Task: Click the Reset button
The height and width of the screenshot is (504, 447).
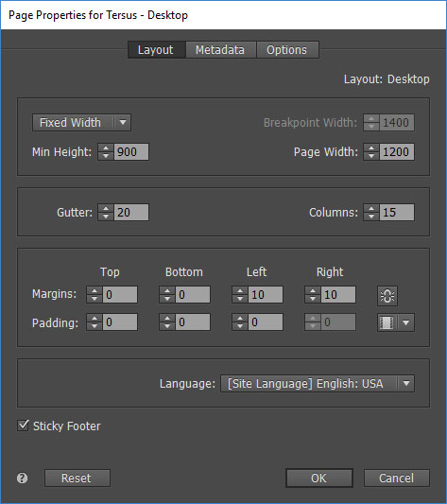Action: 77,478
